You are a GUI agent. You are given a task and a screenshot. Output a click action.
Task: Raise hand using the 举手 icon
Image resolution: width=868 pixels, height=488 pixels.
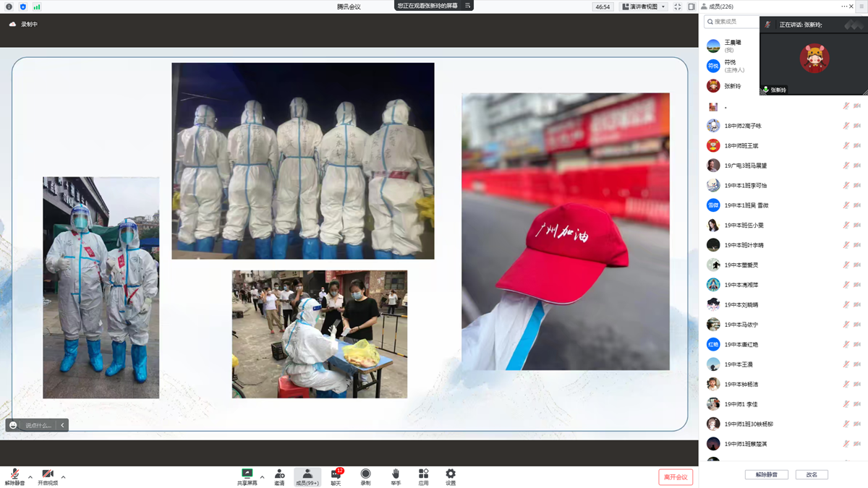tap(396, 476)
